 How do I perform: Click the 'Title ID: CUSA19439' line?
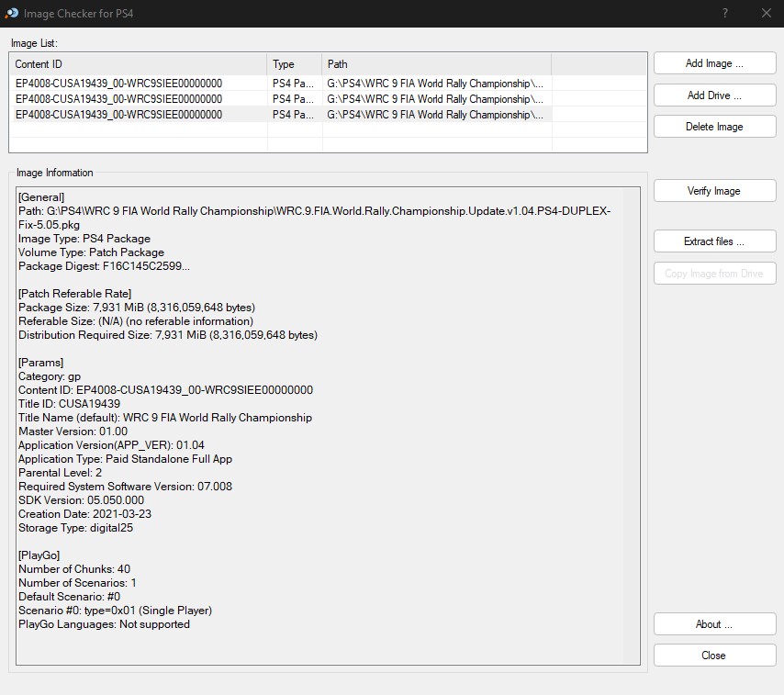pos(70,404)
